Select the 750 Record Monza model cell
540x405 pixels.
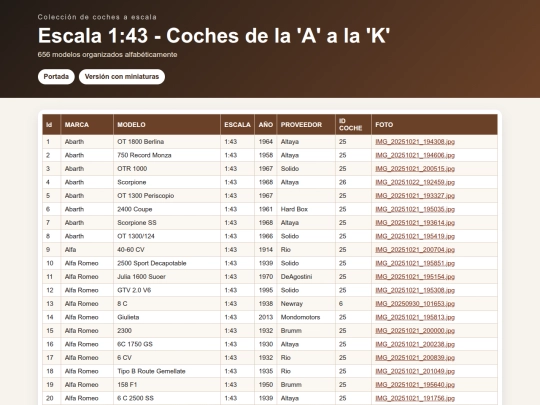167,155
